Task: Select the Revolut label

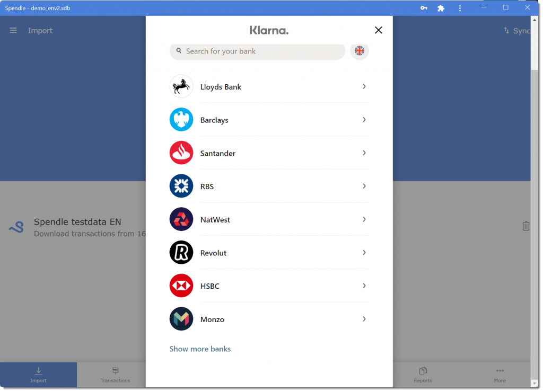Action: click(x=213, y=253)
